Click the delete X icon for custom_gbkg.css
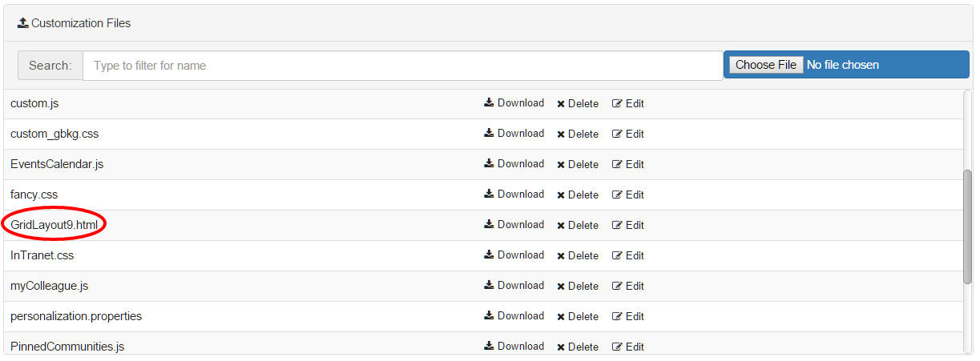Screen dimensions: 980x361 [x=561, y=134]
